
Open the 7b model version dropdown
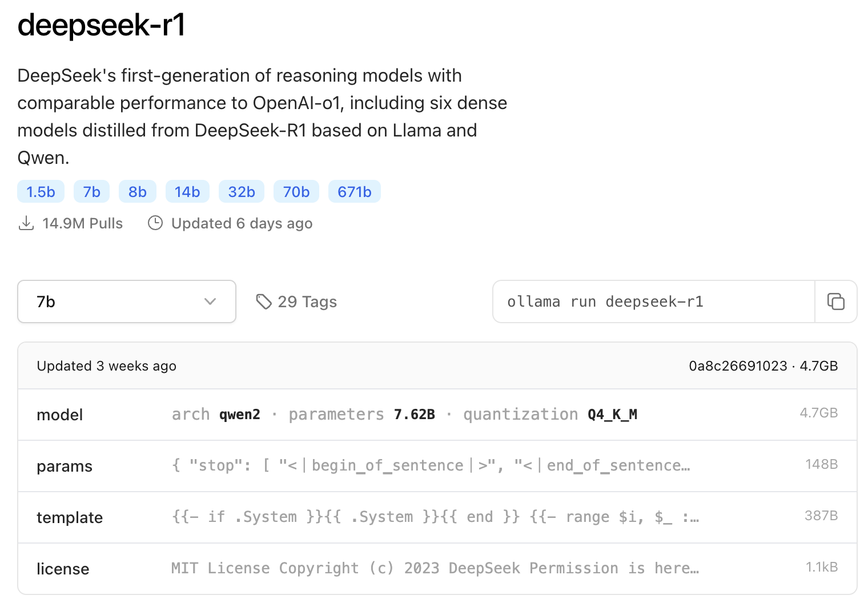[126, 301]
